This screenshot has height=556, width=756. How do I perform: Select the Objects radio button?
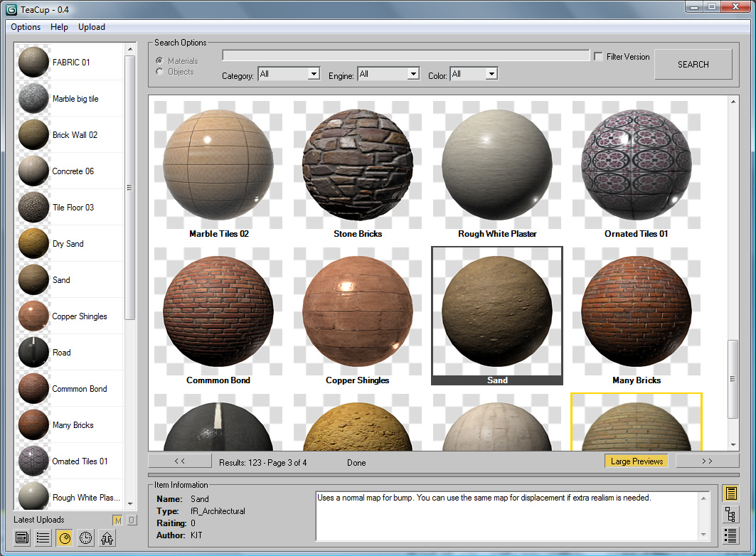(159, 71)
